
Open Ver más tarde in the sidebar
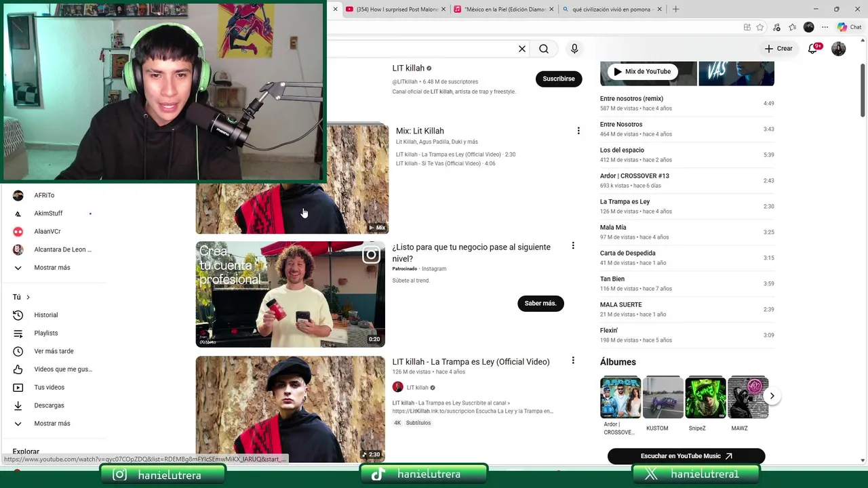click(x=53, y=351)
